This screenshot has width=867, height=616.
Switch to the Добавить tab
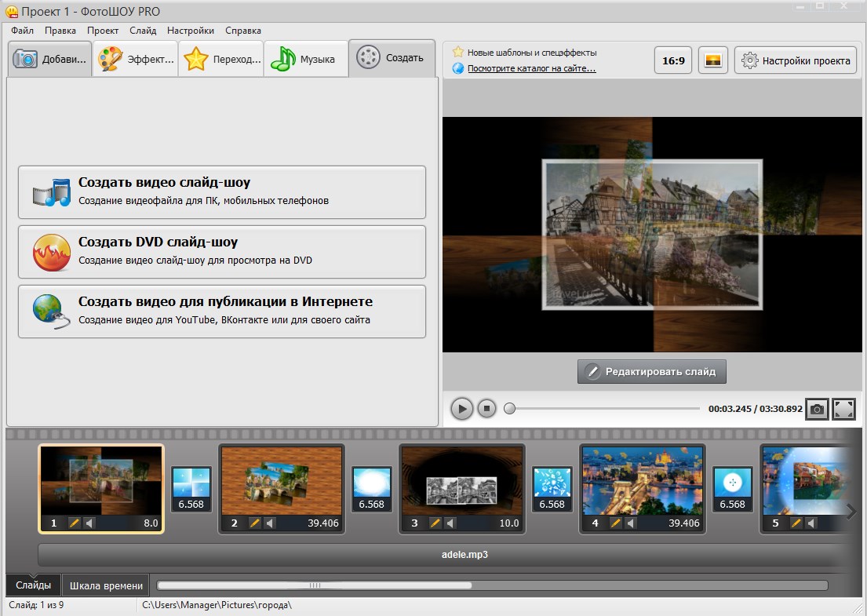(49, 59)
